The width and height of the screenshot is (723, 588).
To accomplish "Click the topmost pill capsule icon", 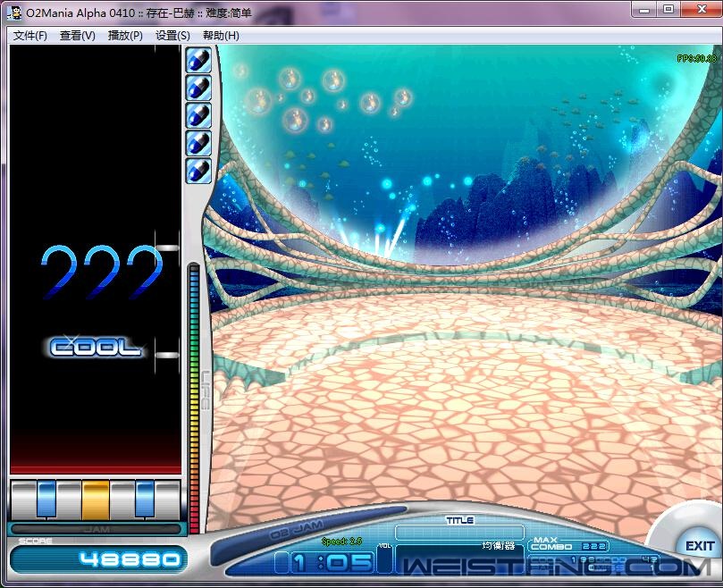I will click(198, 60).
